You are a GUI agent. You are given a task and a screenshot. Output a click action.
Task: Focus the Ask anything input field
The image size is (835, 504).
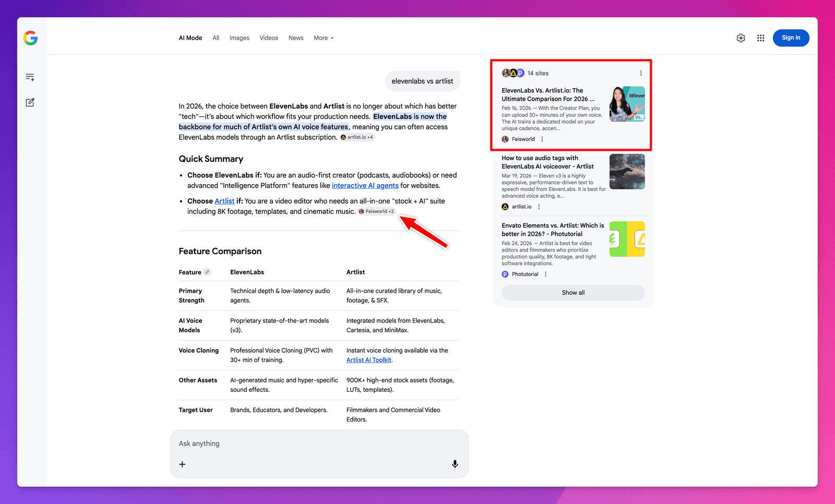319,444
